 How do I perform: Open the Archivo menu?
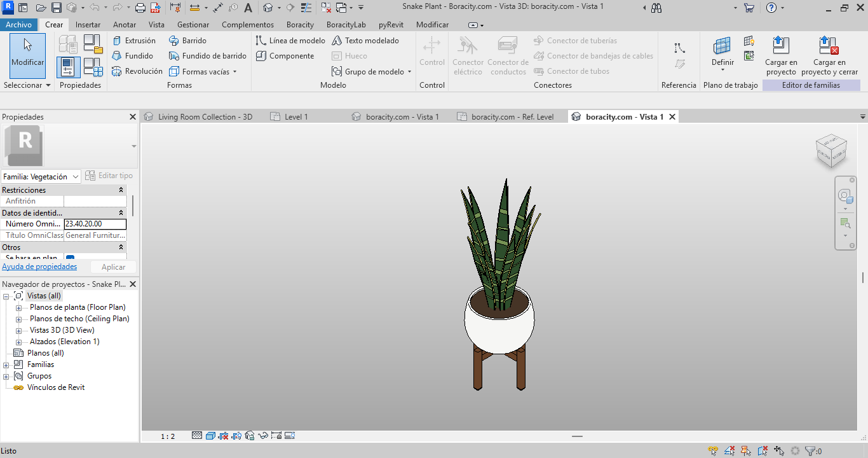(19, 25)
